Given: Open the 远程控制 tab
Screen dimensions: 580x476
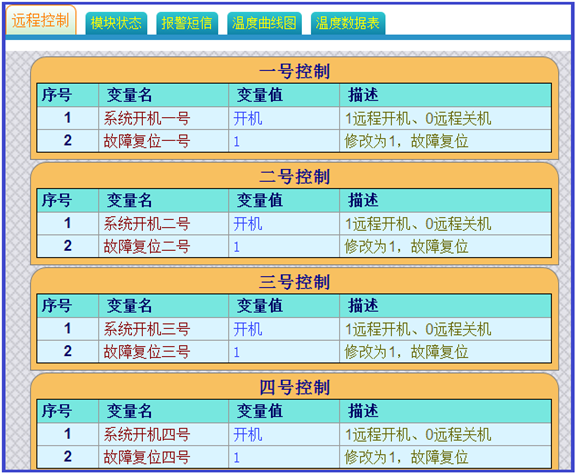Looking at the screenshot, I should pos(41,20).
